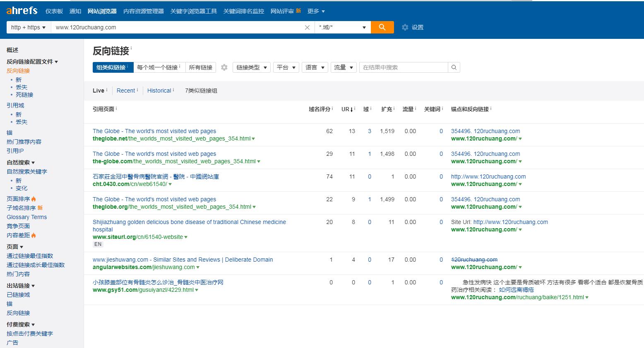Open settings via the top gear icon
The height and width of the screenshot is (348, 644).
point(405,27)
